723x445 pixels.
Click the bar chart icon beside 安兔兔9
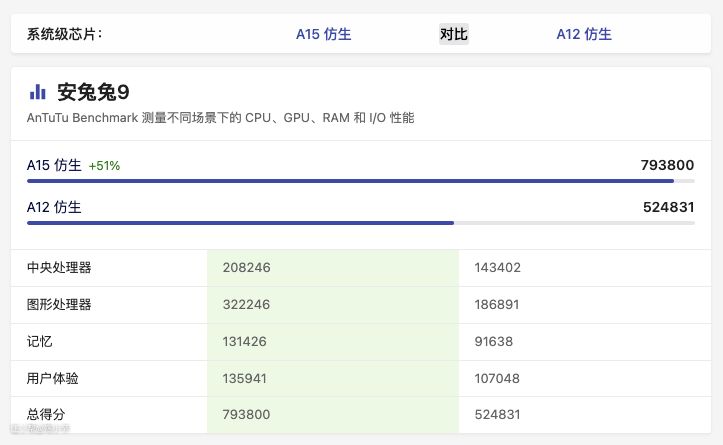pyautogui.click(x=38, y=92)
